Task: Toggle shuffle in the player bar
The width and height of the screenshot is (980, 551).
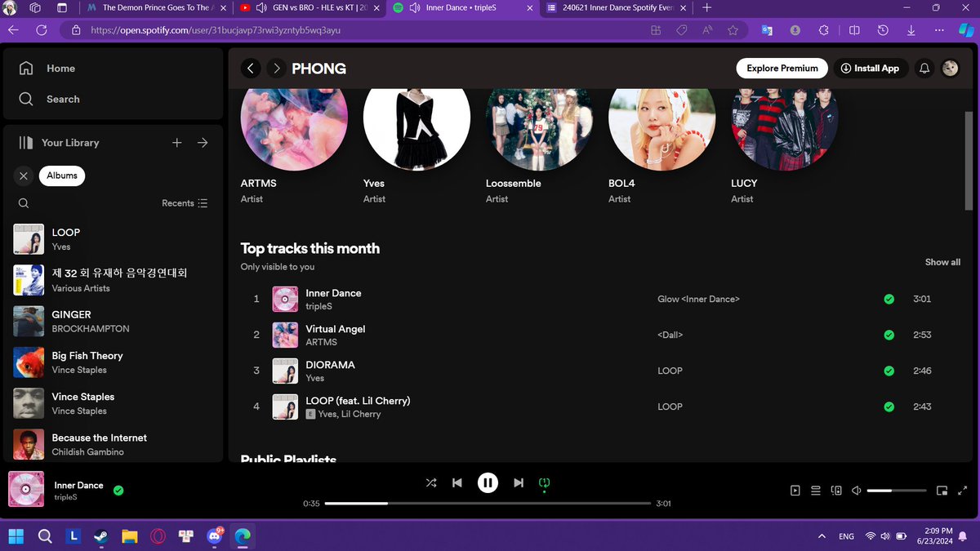Action: (x=431, y=483)
